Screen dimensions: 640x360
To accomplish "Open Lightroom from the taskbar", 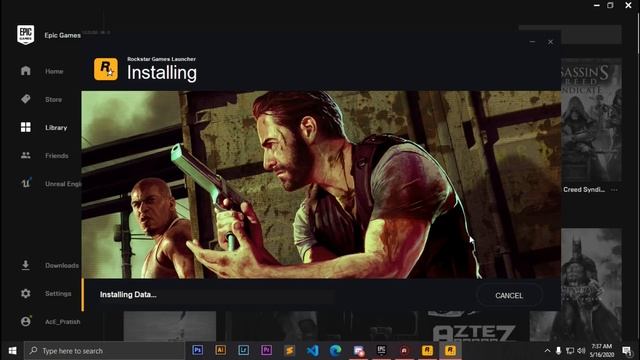I will click(x=243, y=350).
